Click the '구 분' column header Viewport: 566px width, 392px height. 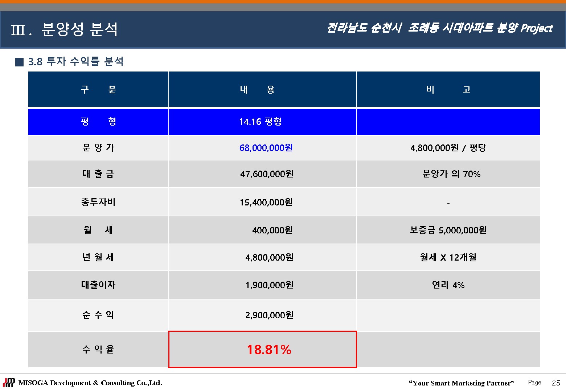[98, 89]
